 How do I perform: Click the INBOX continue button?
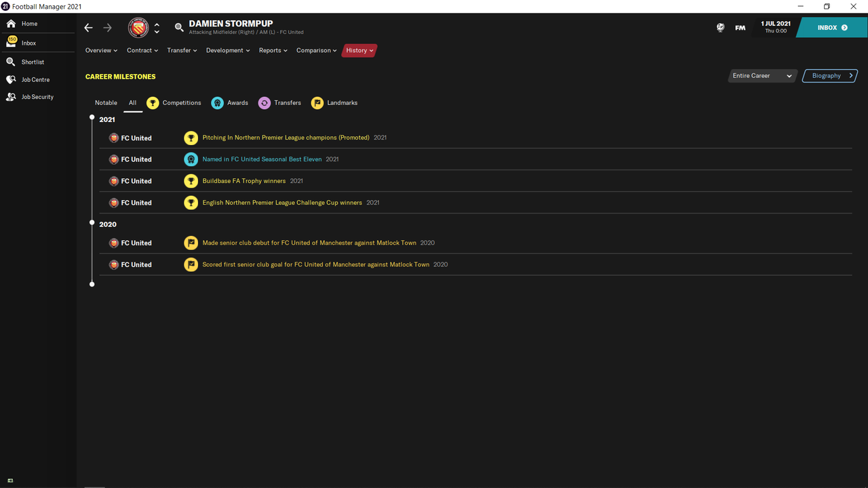click(832, 28)
